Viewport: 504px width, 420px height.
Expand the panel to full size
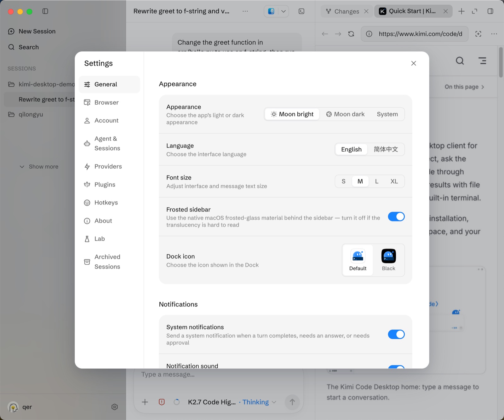point(475,11)
